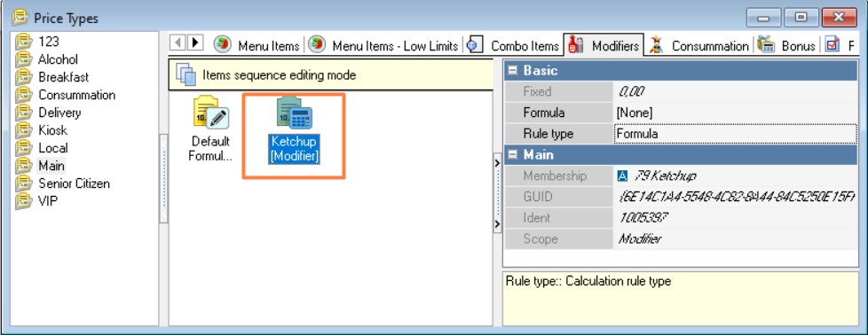Select the Main price type
Screen dimensions: 868x335
pos(51,166)
